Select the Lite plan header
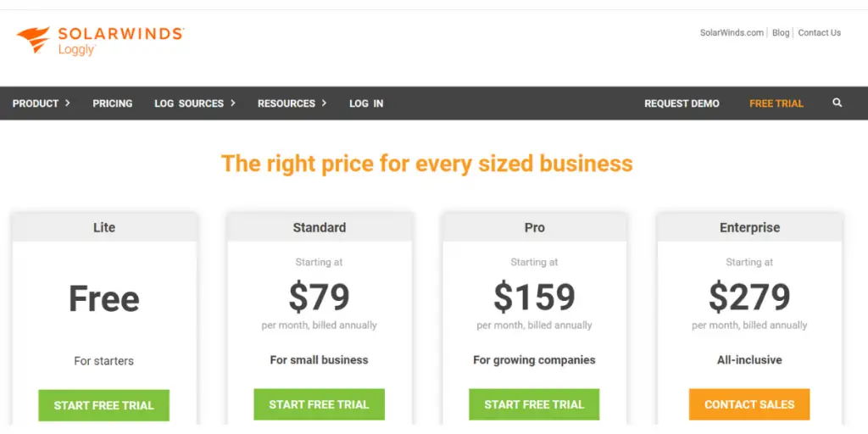 point(104,227)
